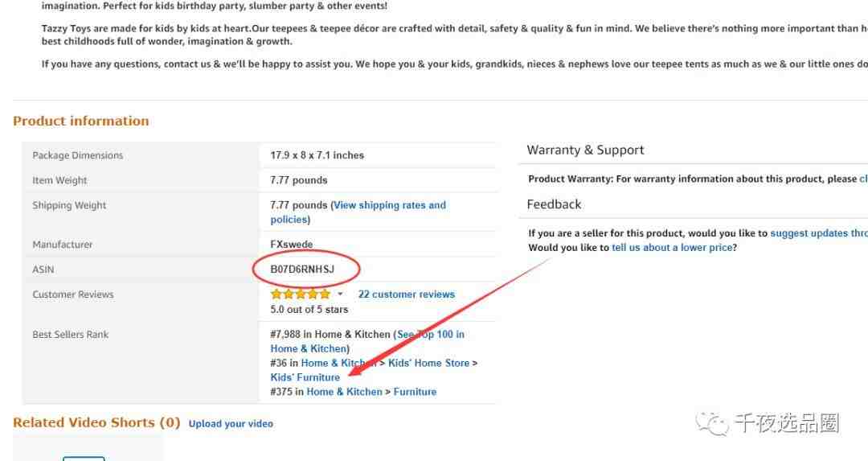Click tell us about a lower price
This screenshot has width=868, height=461.
pyautogui.click(x=672, y=248)
